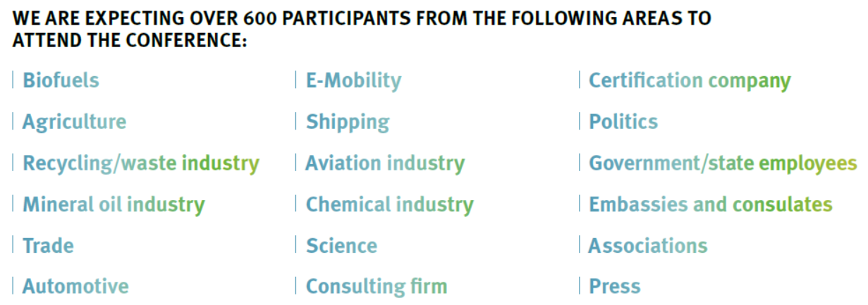
Task: Click Recycling/waste industry text
Action: 141,163
